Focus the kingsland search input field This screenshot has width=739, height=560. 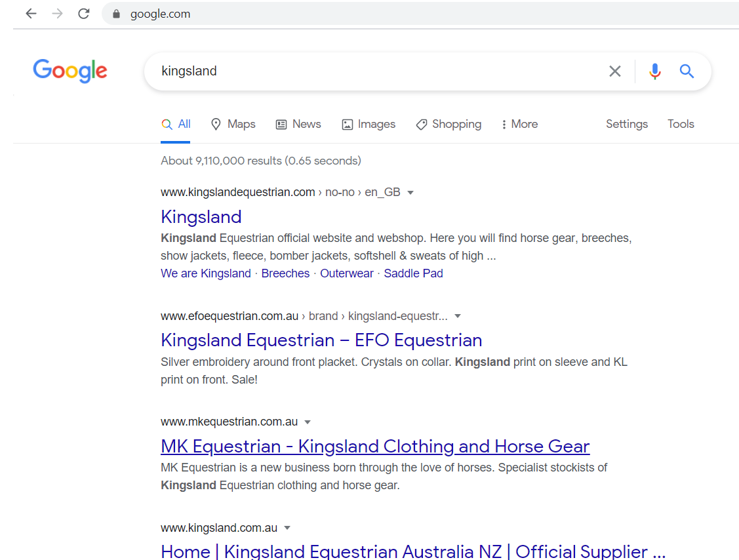pyautogui.click(x=377, y=71)
